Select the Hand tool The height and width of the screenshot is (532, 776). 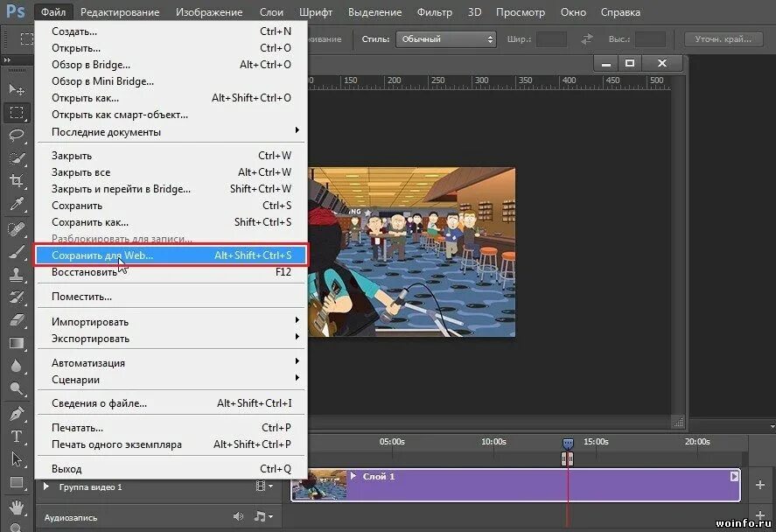[17, 507]
